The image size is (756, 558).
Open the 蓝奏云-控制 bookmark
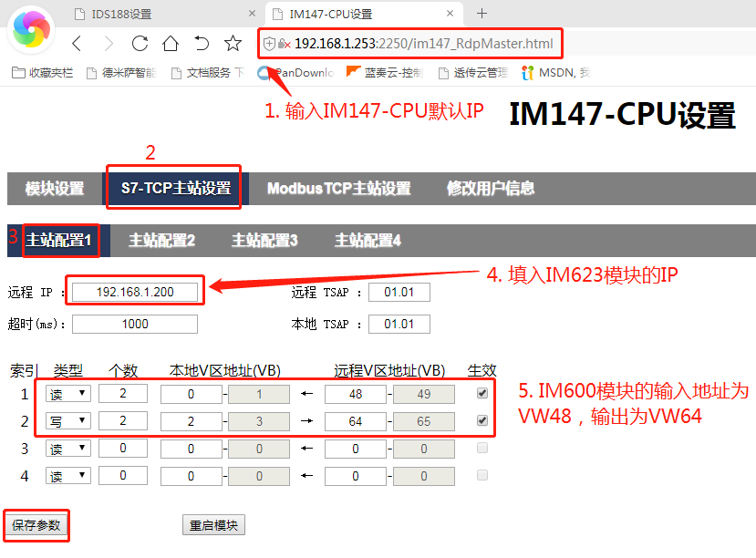point(385,73)
